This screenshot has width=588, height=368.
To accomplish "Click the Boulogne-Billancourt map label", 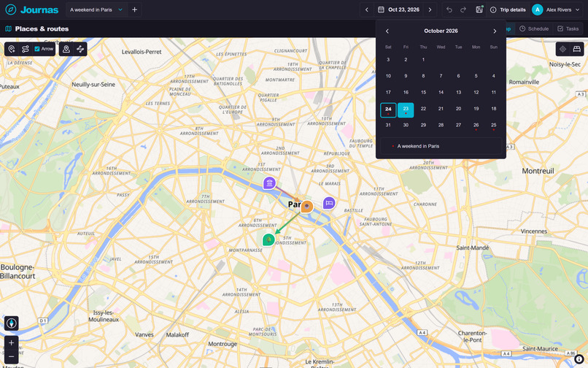I will coord(18,272).
